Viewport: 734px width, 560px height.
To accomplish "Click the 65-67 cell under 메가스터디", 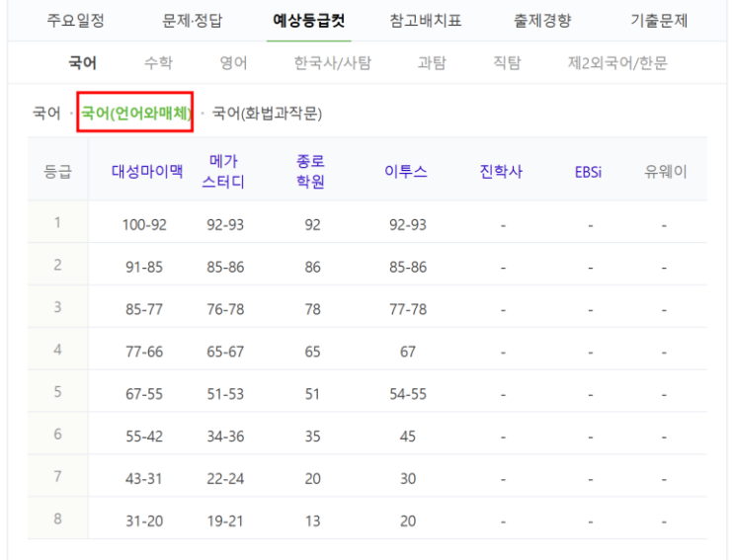I will pos(225,352).
